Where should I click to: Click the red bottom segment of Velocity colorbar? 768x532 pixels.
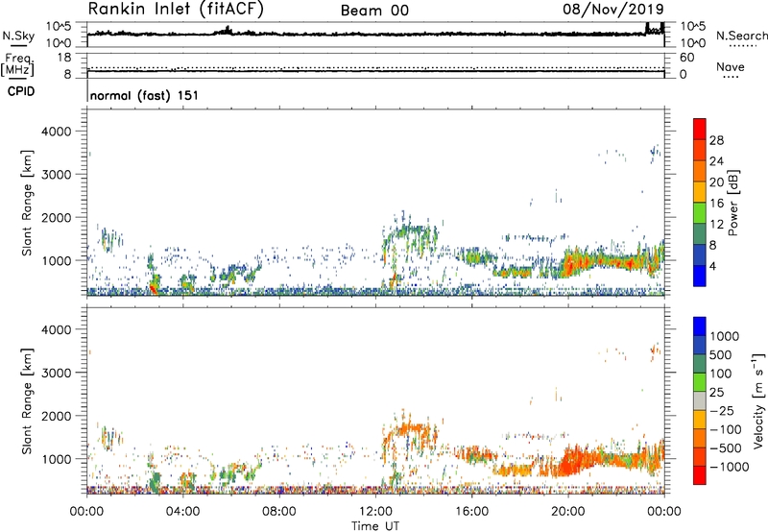tap(700, 475)
